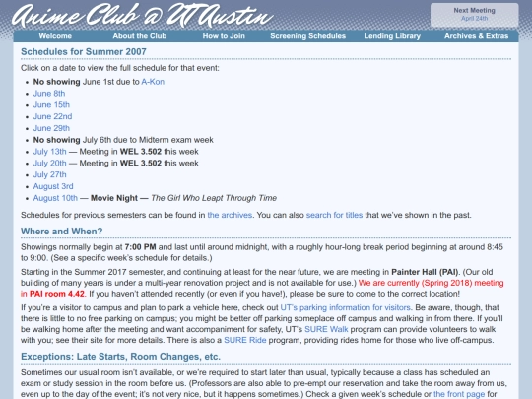This screenshot has height=399, width=532.
Task: Select Screening Schedules in the navigation bar
Action: 307,36
